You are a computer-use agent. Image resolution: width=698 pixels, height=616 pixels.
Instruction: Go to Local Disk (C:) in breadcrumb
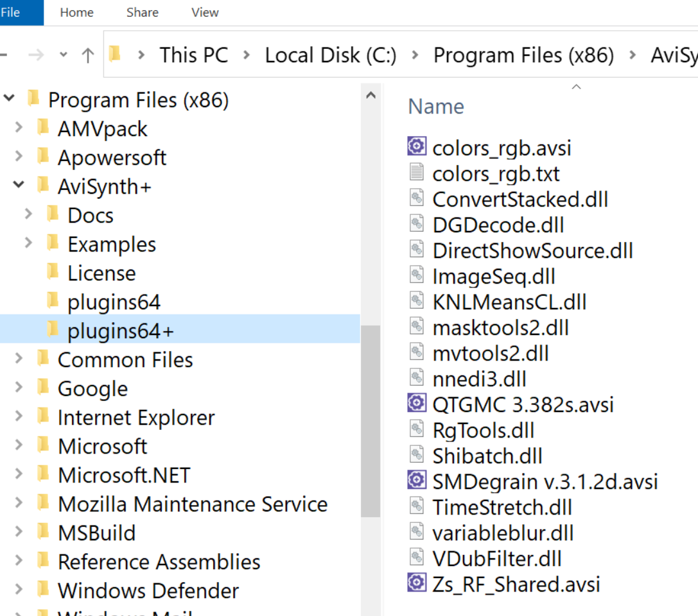tap(330, 55)
